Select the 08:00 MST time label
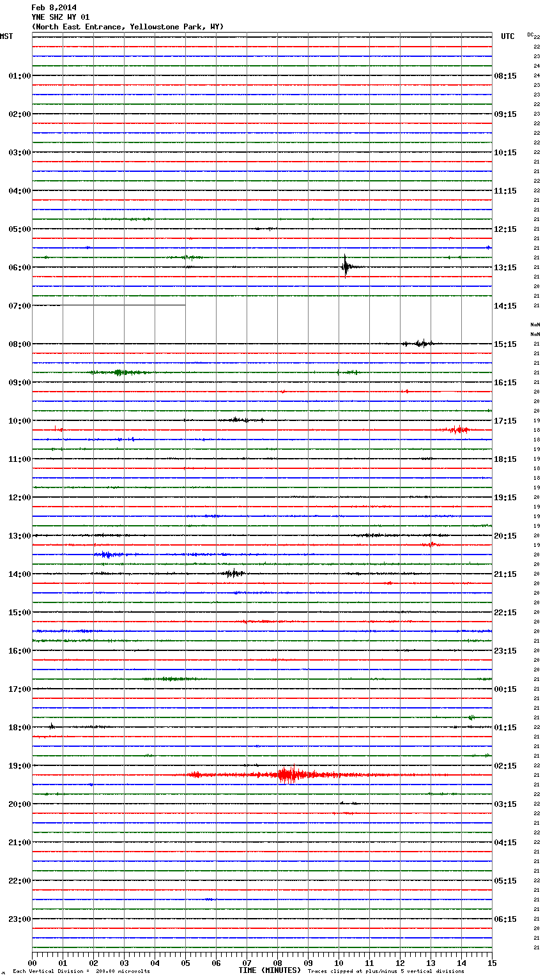The width and height of the screenshot is (543, 980). tap(20, 344)
